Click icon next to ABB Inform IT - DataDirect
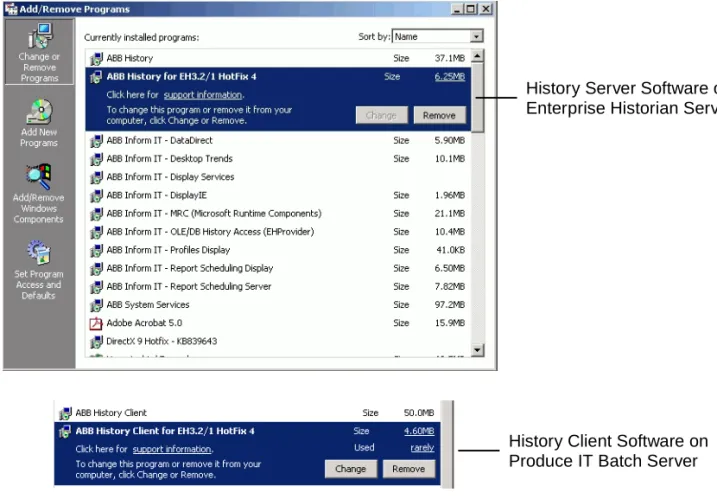The width and height of the screenshot is (717, 499). pyautogui.click(x=96, y=141)
